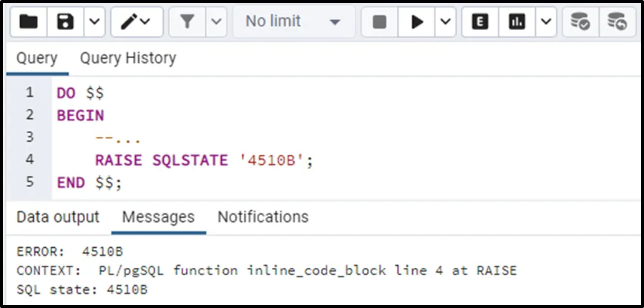
Task: Click the Commit database icon
Action: click(580, 22)
